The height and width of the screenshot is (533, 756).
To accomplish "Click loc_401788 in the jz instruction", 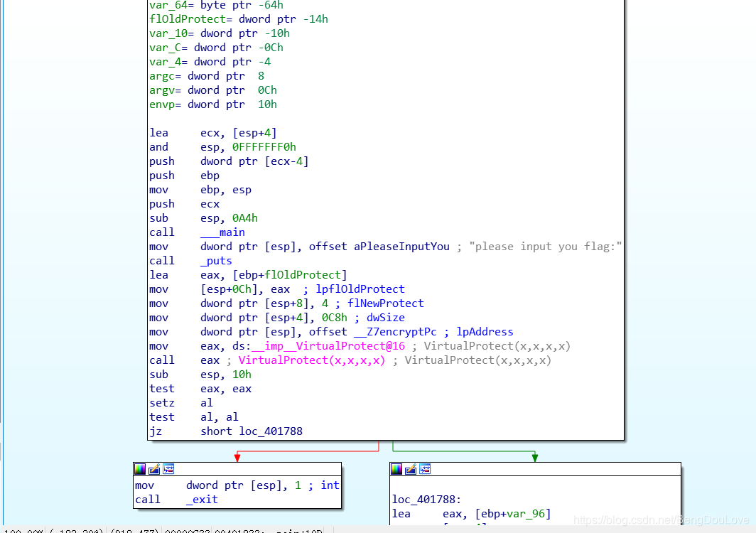I will click(x=271, y=431).
